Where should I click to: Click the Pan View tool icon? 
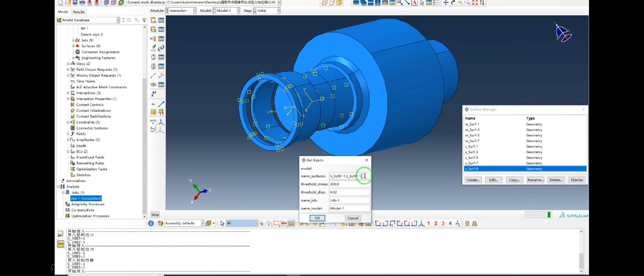tap(446, 3)
